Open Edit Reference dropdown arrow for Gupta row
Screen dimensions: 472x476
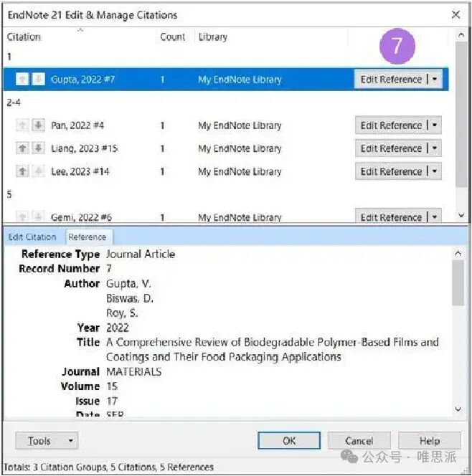435,80
